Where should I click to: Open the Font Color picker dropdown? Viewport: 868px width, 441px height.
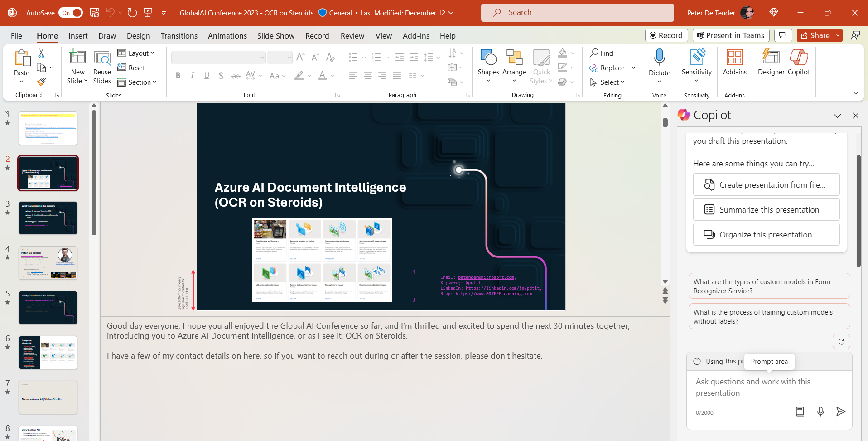pos(333,76)
